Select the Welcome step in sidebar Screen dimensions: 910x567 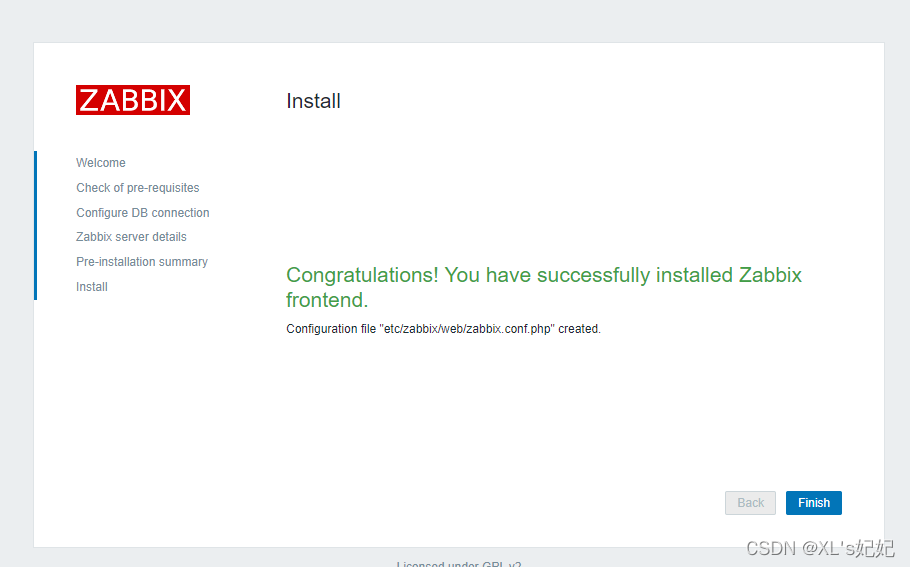(x=101, y=162)
